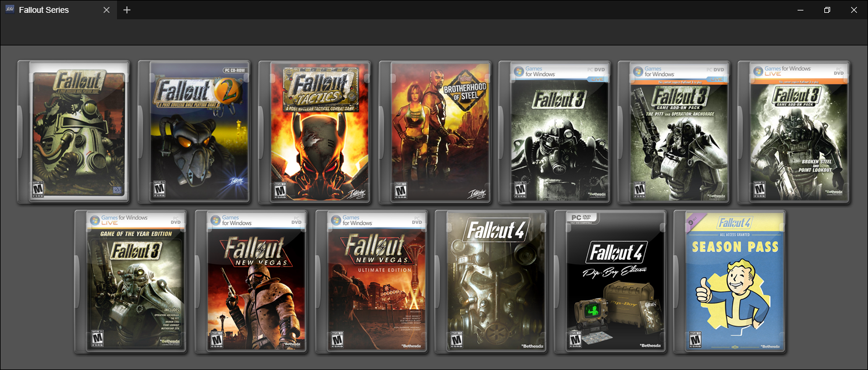Launch the Fallout 2 game case
Image resolution: width=868 pixels, height=370 pixels.
pyautogui.click(x=194, y=132)
